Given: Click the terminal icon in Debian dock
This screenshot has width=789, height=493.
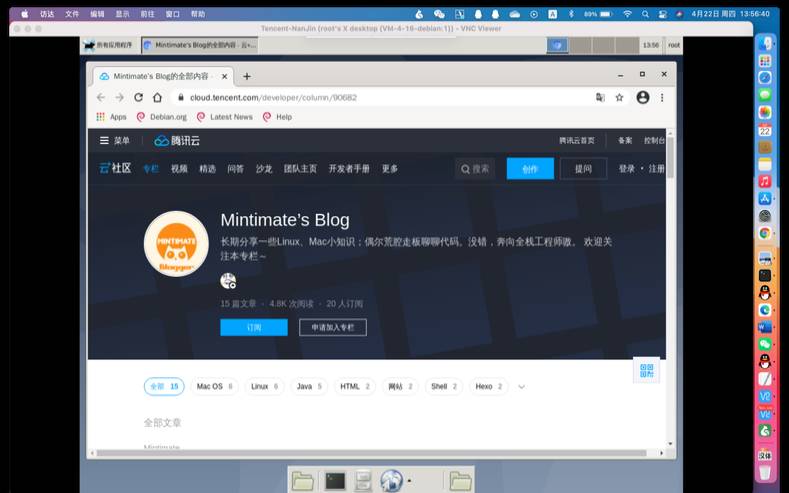Looking at the screenshot, I should (335, 481).
